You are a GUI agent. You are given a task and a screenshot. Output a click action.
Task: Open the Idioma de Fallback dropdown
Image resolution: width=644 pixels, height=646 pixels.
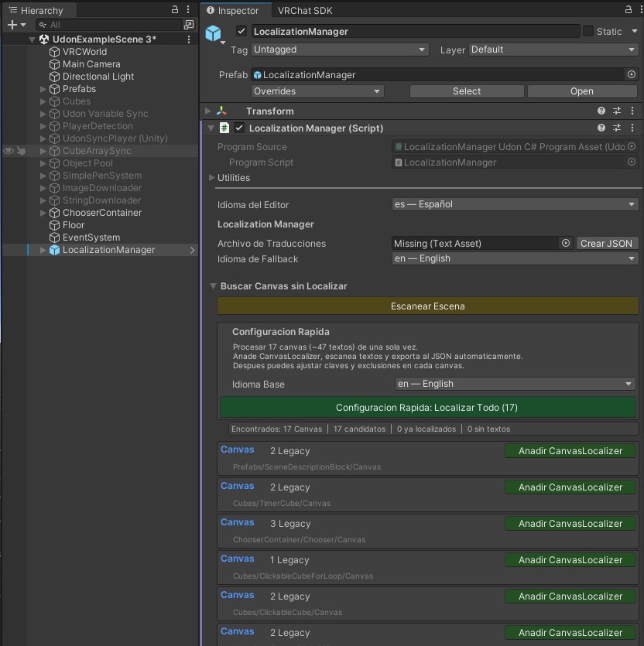coord(515,258)
